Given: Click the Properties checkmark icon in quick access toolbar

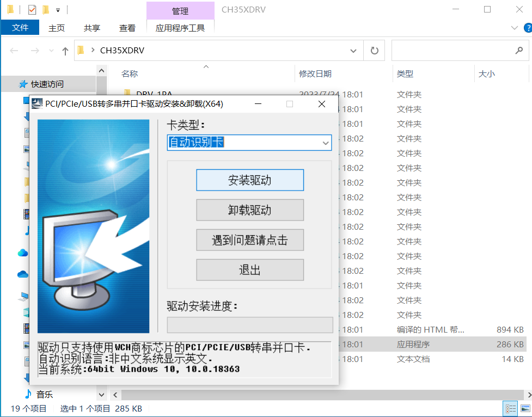Looking at the screenshot, I should (x=32, y=10).
